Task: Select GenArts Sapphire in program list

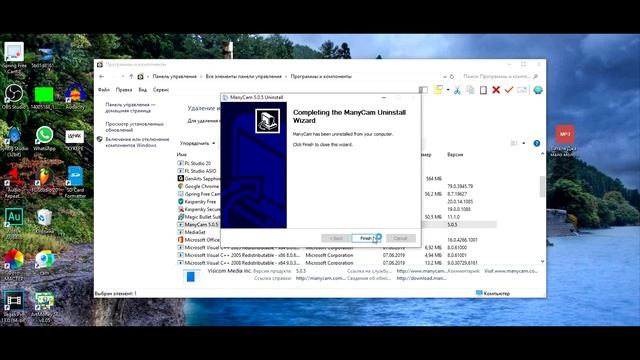Action: [x=199, y=179]
